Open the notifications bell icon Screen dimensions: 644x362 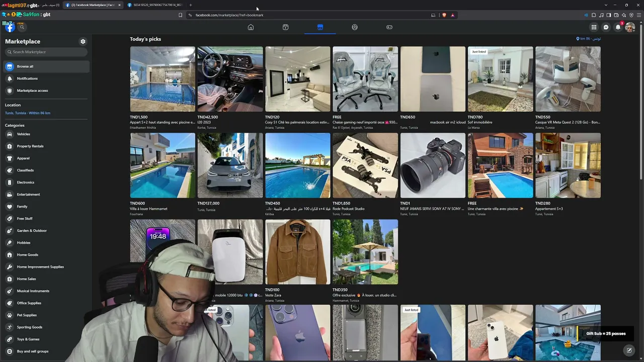tap(618, 27)
